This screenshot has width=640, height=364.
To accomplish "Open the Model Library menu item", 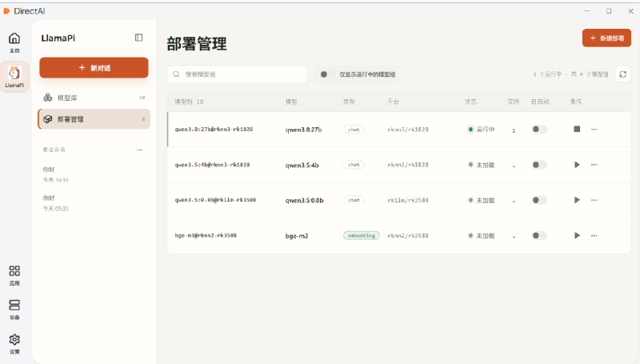I will click(x=94, y=98).
